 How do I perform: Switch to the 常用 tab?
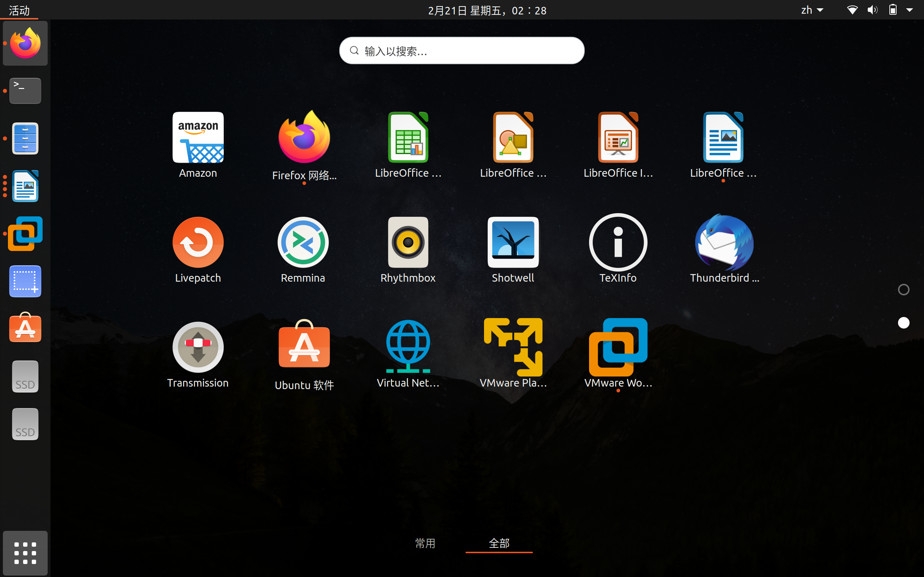[x=425, y=543]
